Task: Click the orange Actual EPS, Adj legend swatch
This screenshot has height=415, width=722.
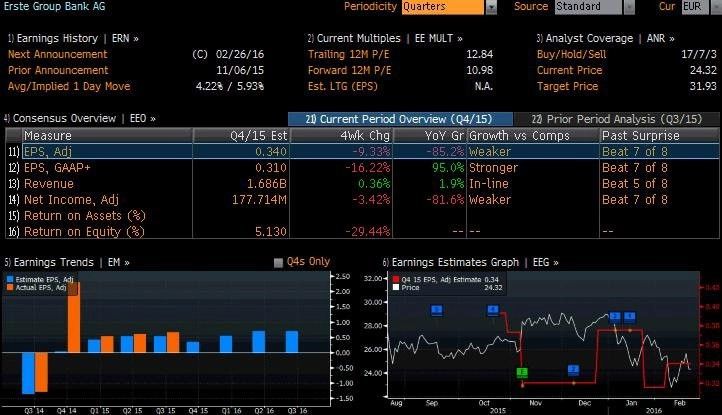Action: [x=10, y=287]
